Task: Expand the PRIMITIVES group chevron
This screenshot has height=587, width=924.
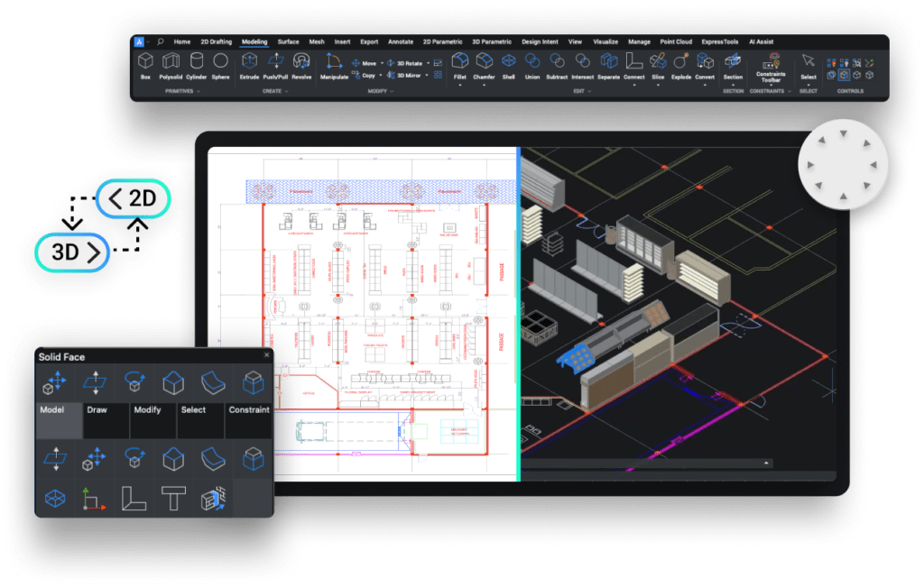Action: [x=199, y=91]
